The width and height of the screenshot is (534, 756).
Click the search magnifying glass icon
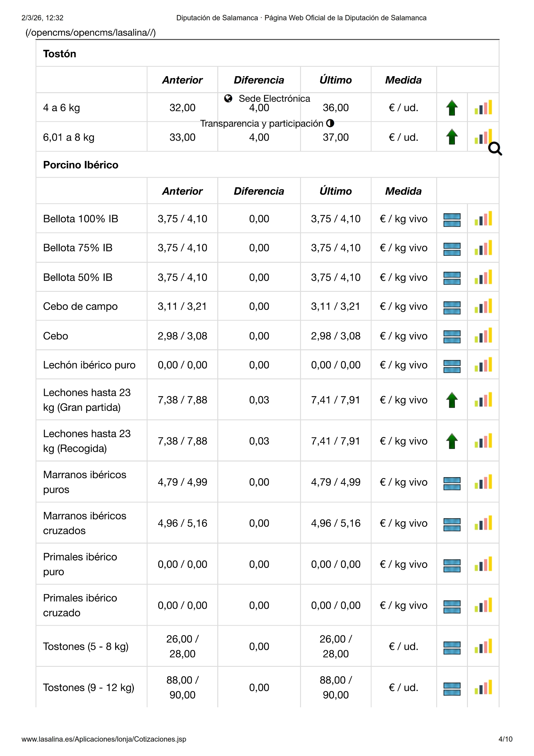pos(495,149)
